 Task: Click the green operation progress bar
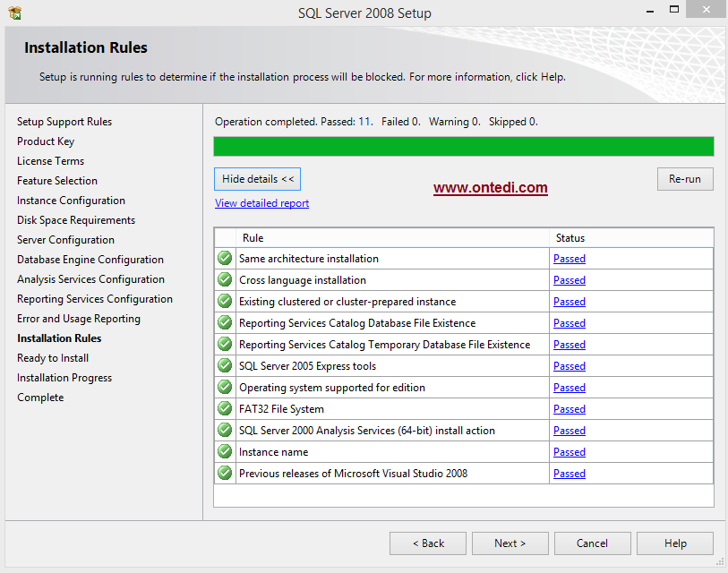[463, 146]
